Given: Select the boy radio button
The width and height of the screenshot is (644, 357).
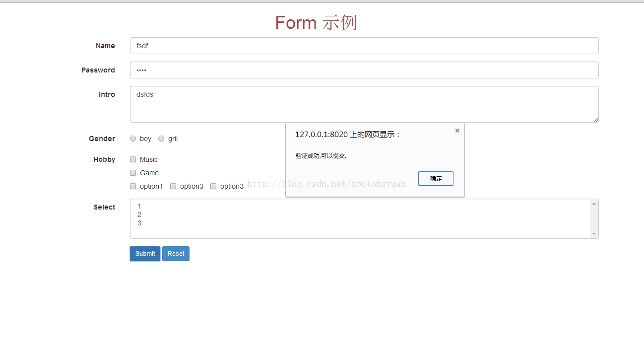Looking at the screenshot, I should pyautogui.click(x=133, y=139).
